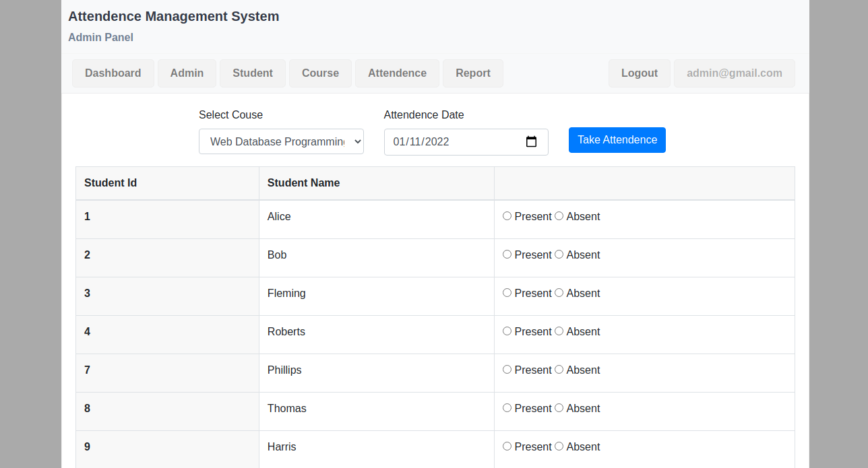This screenshot has height=468, width=868.
Task: Mark Harris as Present
Action: (507, 446)
